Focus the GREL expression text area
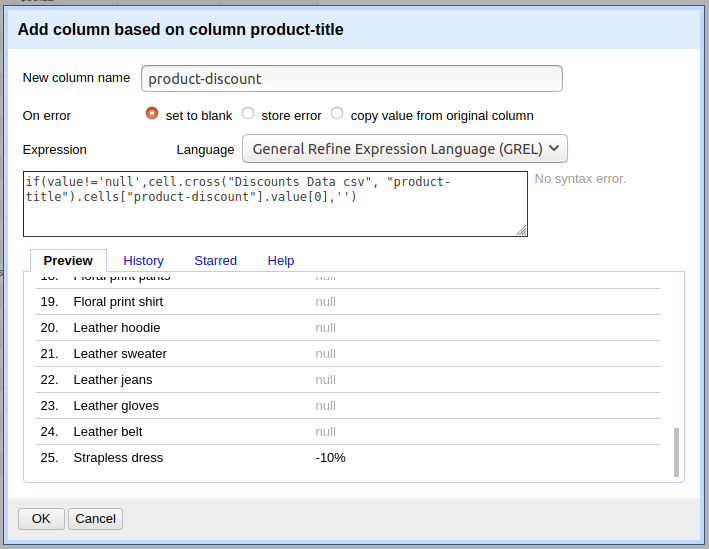709x549 pixels. [x=275, y=204]
